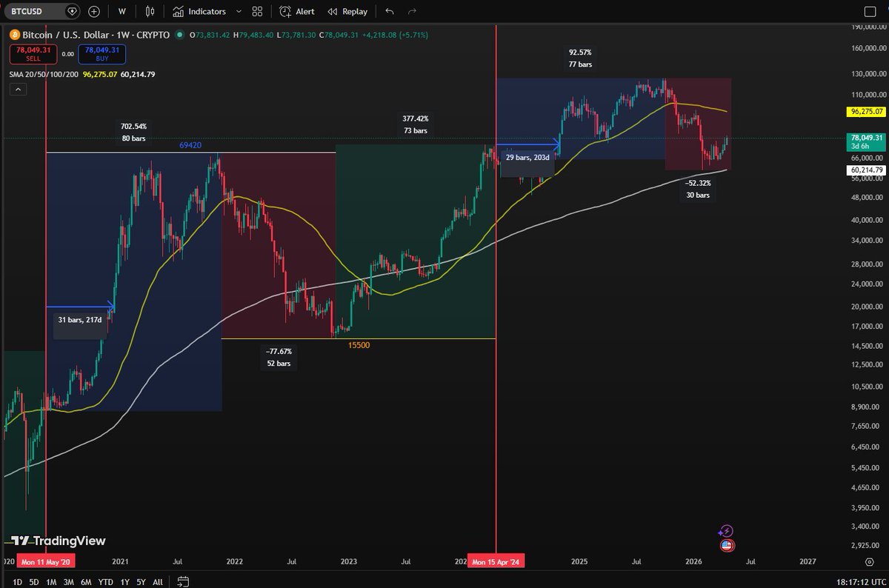Set the time range to 5D
889x588 pixels.
[x=33, y=582]
